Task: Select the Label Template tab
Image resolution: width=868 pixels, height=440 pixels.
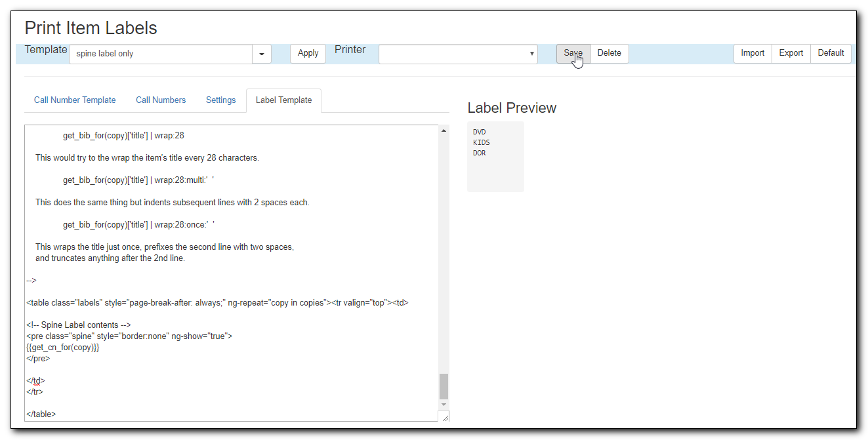Action: tap(283, 100)
